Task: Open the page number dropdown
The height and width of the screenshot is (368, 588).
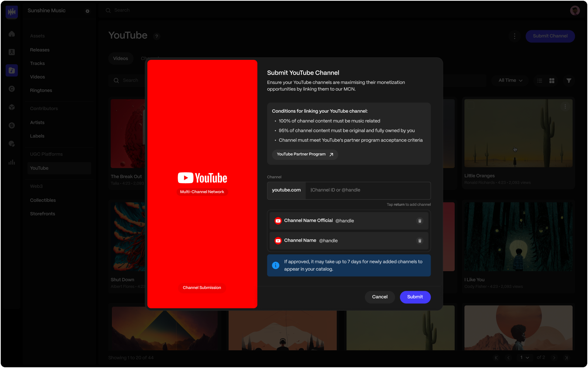Action: coord(524,358)
